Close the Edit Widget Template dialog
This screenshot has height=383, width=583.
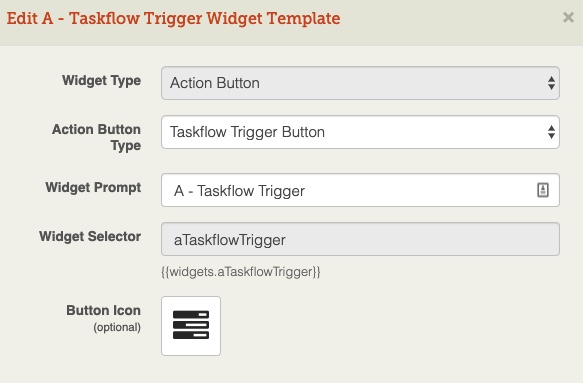(x=568, y=17)
